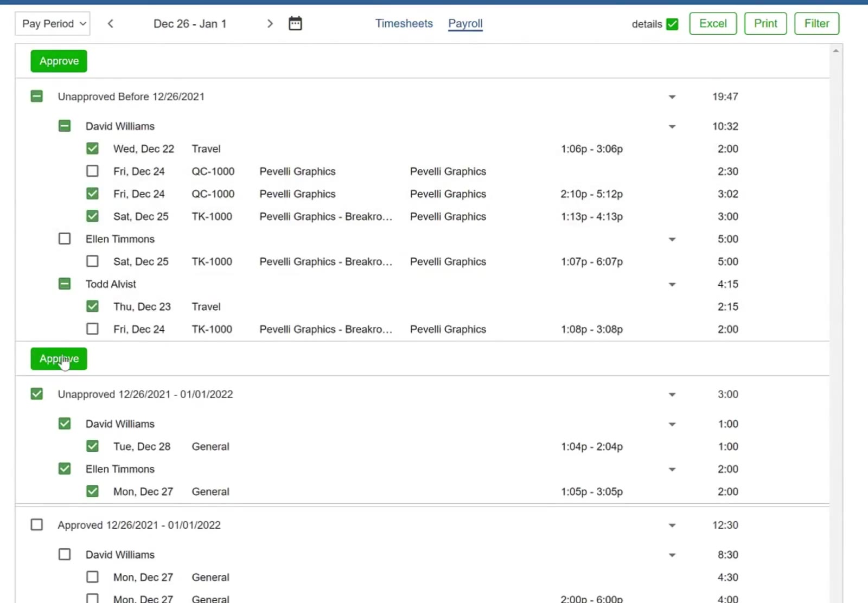Open the calendar date picker icon
The image size is (868, 603).
click(295, 23)
